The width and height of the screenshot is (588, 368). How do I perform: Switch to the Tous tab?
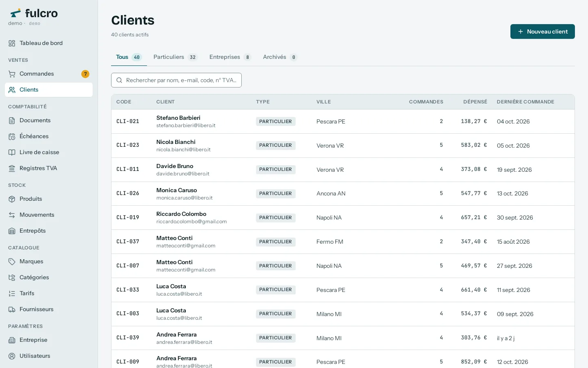pyautogui.click(x=129, y=57)
